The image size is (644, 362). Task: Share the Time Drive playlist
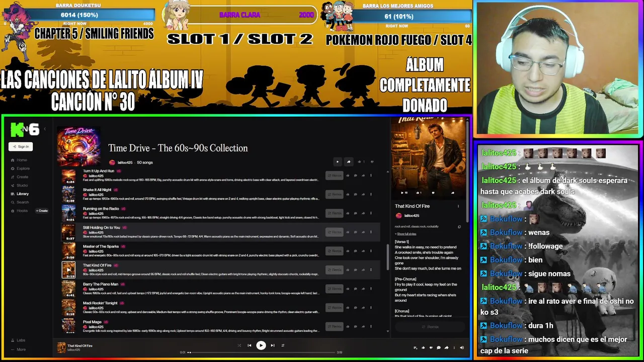[348, 162]
